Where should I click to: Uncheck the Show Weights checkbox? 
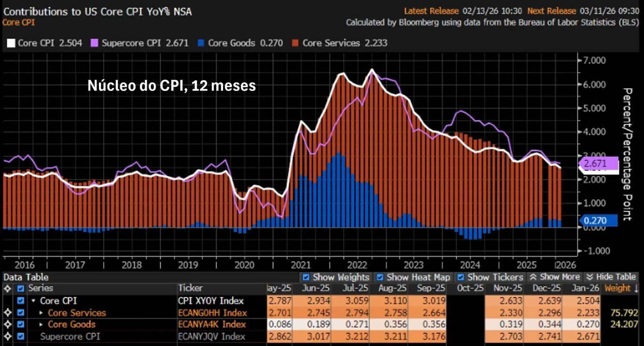[306, 277]
